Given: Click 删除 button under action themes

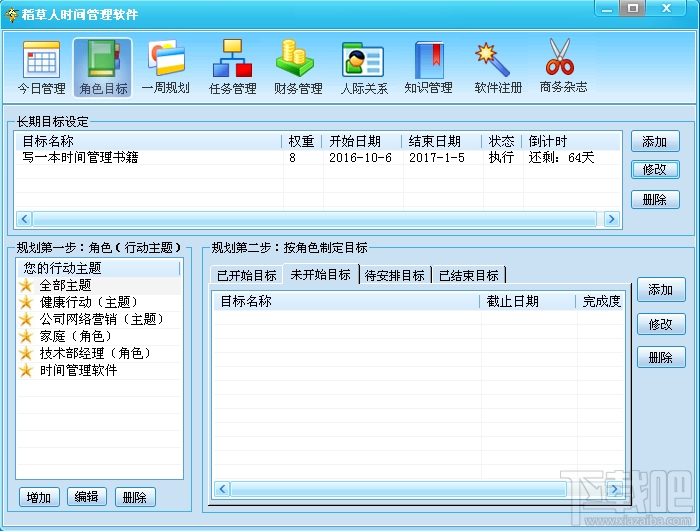Looking at the screenshot, I should [x=135, y=497].
